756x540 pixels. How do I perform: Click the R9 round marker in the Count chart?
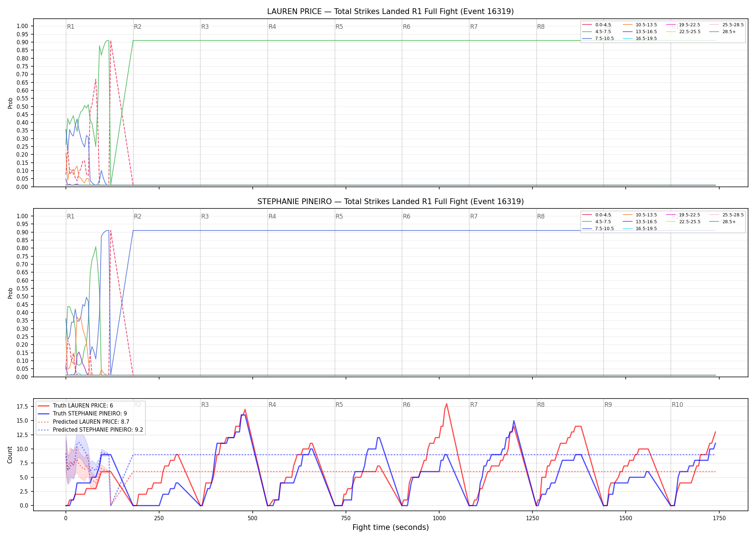(608, 405)
